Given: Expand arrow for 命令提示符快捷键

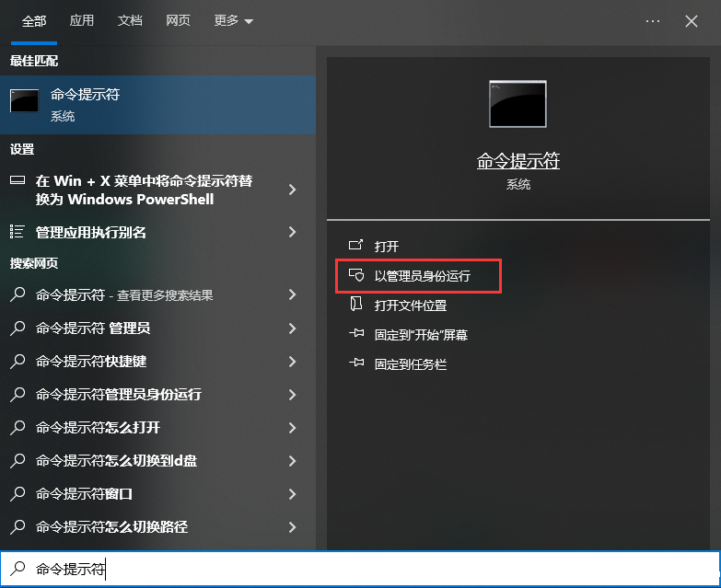Looking at the screenshot, I should (293, 361).
